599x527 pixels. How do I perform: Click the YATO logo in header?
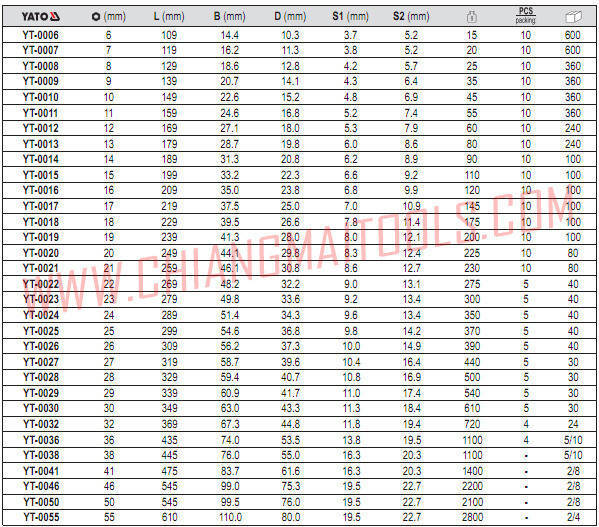click(40, 16)
